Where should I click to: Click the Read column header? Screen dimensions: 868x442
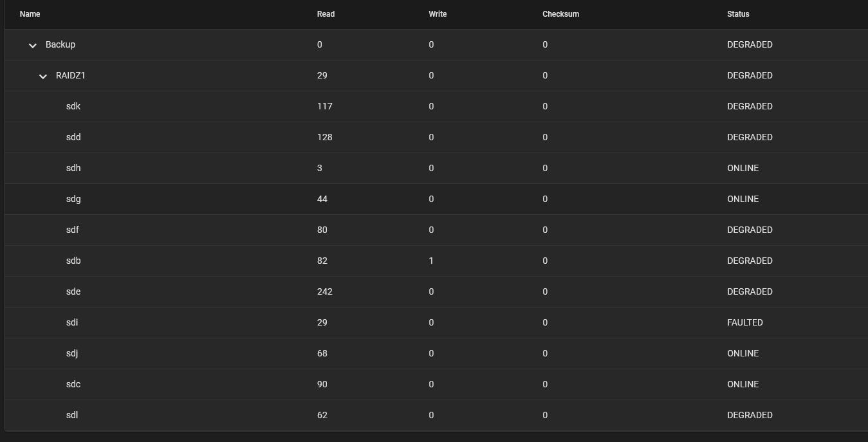point(326,14)
